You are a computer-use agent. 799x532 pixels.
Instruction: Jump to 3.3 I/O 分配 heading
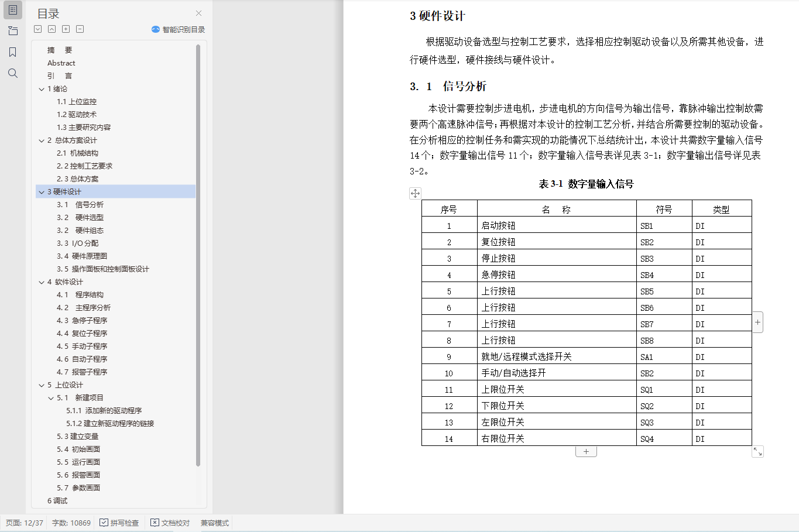click(77, 243)
